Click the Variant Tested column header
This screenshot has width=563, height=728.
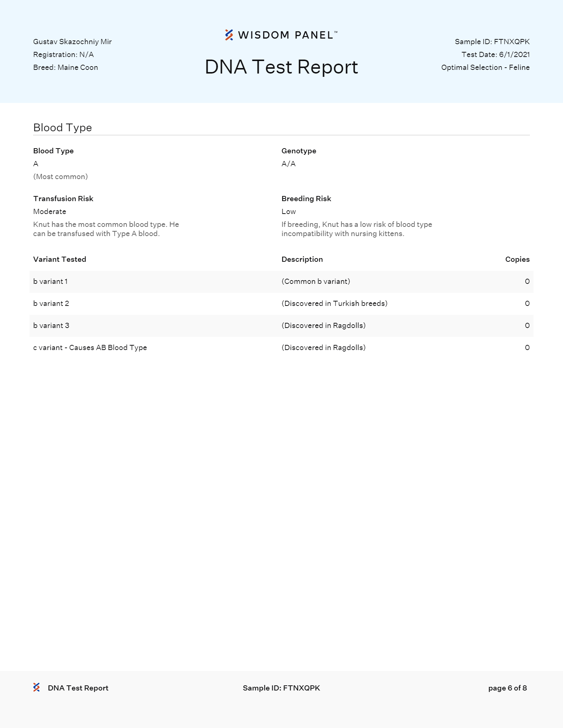[x=60, y=259]
